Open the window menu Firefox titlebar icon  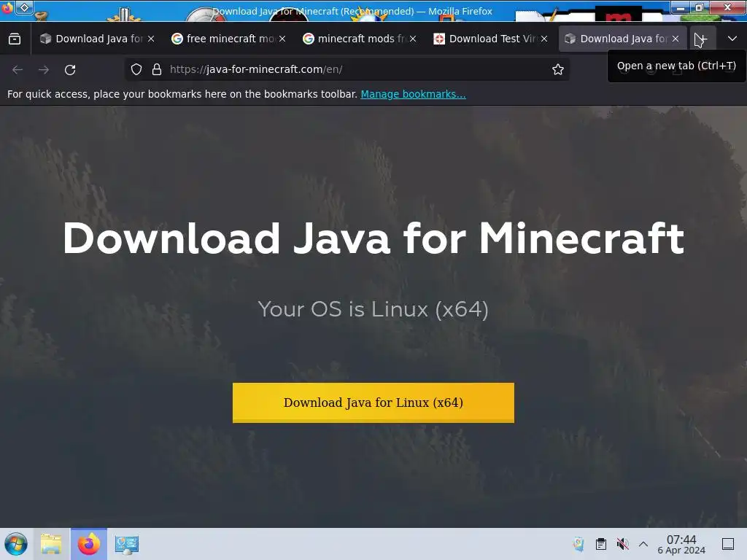pyautogui.click(x=7, y=8)
